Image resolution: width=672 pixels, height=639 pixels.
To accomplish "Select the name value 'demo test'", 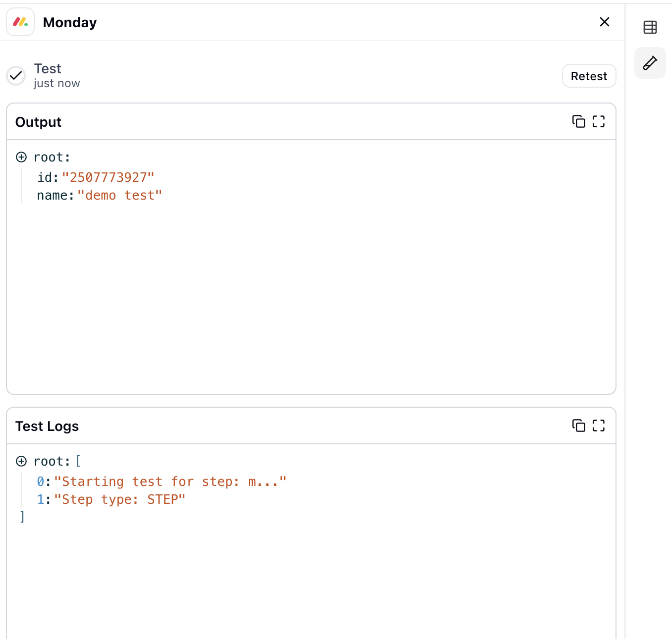I will 120,195.
